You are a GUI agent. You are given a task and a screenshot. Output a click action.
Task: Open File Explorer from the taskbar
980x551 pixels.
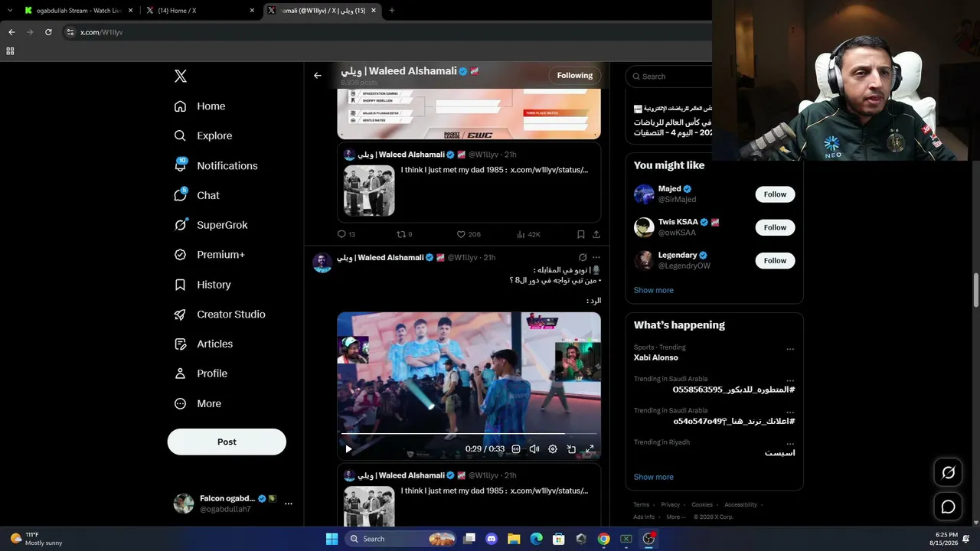514,539
